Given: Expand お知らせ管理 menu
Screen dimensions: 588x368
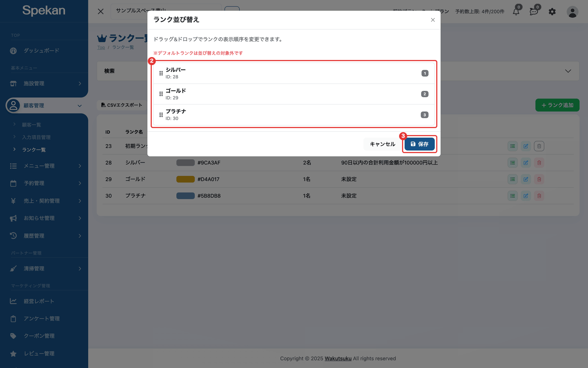Looking at the screenshot, I should coord(44,218).
